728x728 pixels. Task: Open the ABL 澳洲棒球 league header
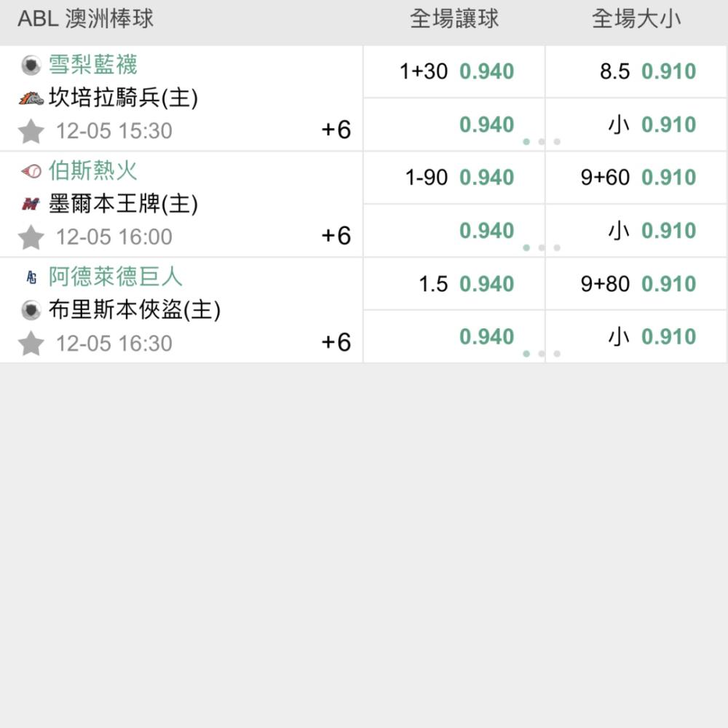[85, 19]
